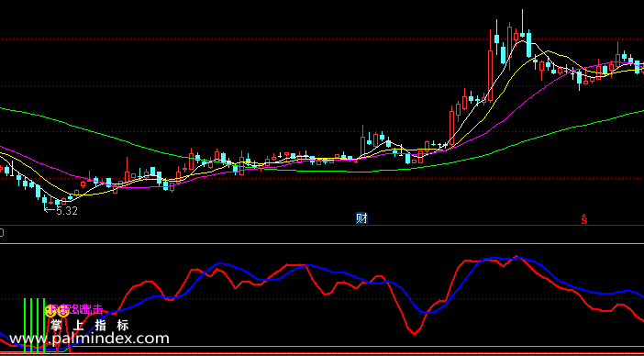Select the 5.32 lowest price label
The width and height of the screenshot is (644, 356).
pos(67,211)
